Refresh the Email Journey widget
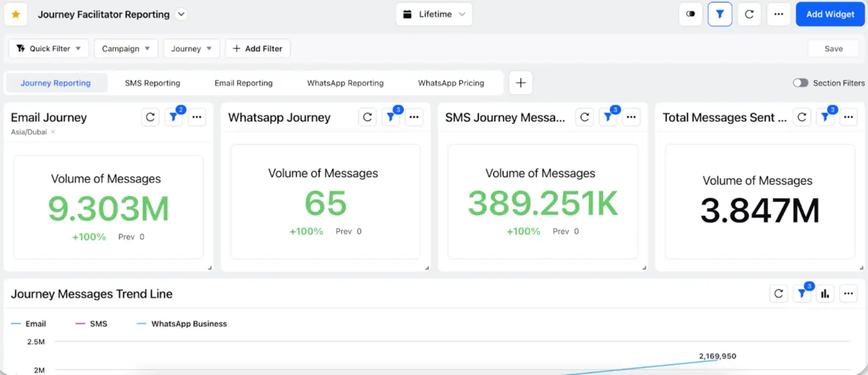This screenshot has height=375, width=868. (x=150, y=117)
